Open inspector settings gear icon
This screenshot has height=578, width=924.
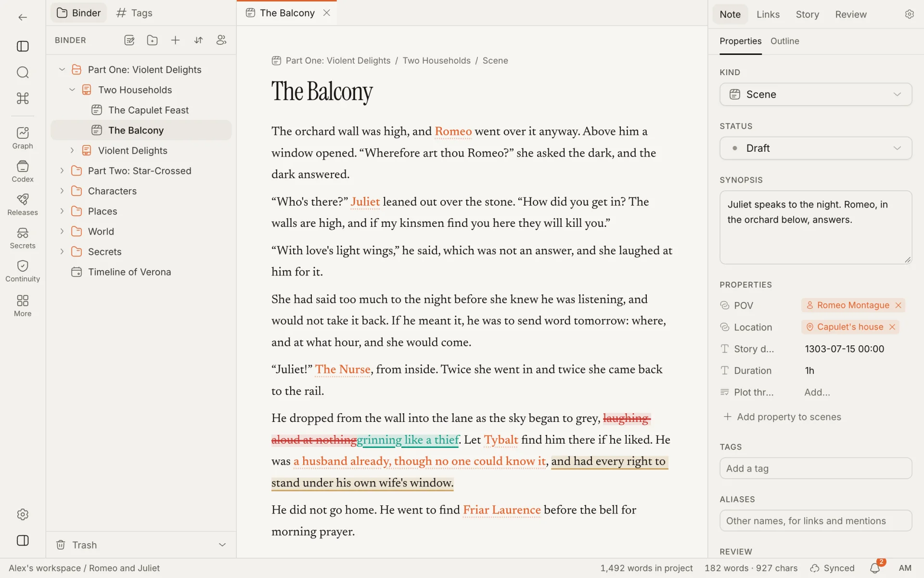click(x=909, y=14)
